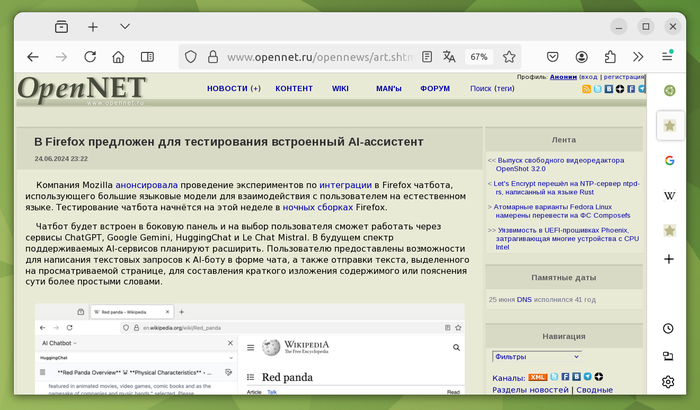
Task: Bookmark this page with star icon
Action: pos(509,57)
